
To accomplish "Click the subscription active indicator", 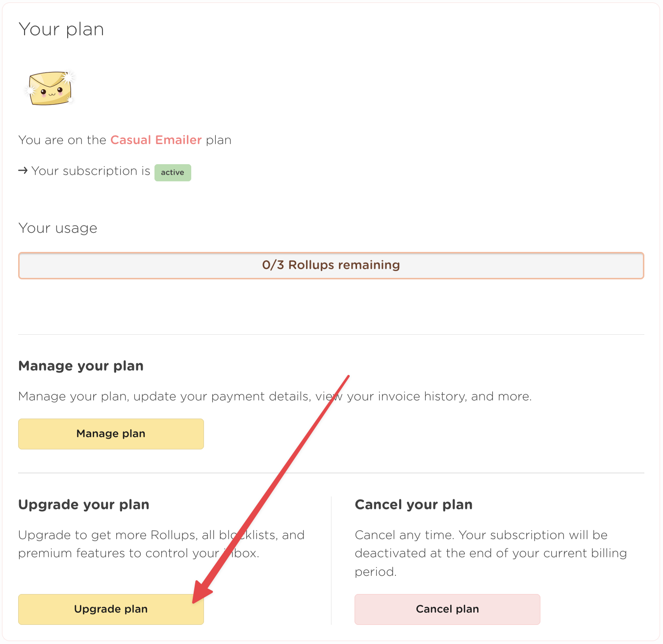I will (173, 173).
